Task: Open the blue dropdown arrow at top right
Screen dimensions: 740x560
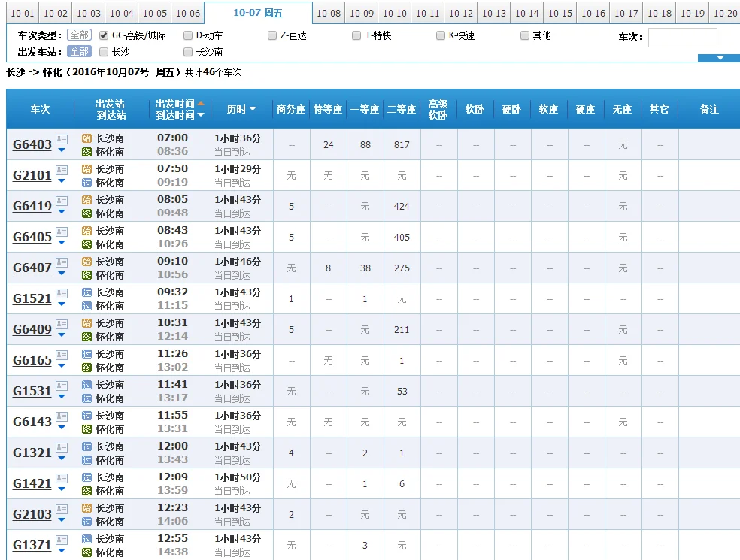Action: coord(718,58)
